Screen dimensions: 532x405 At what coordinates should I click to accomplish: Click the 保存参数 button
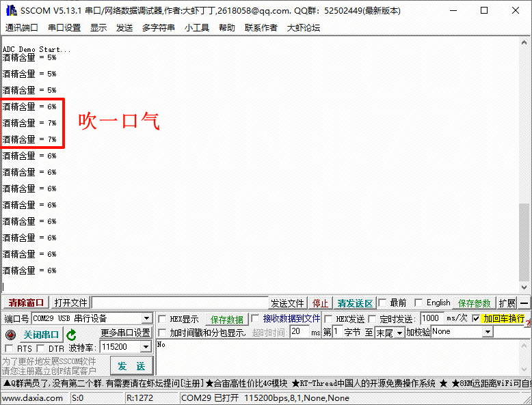coord(475,303)
